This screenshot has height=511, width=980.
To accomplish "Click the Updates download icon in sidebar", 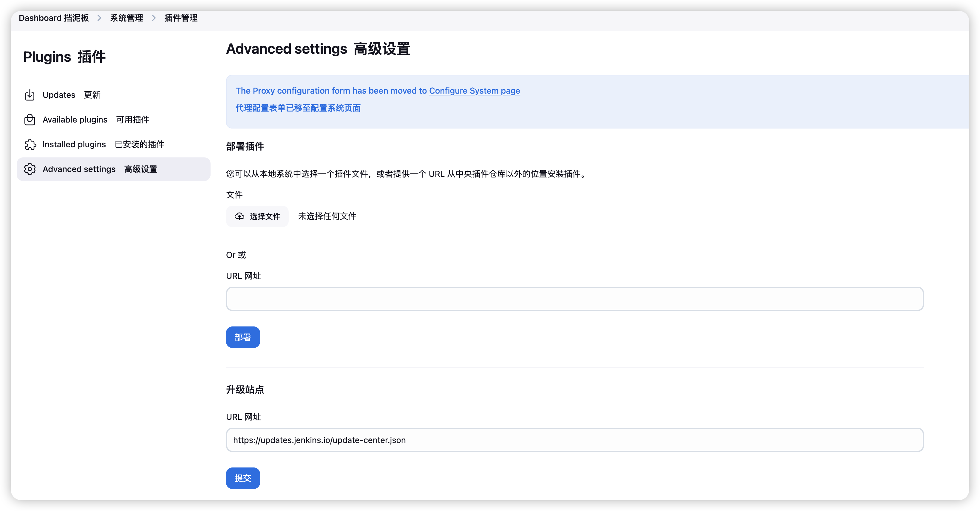I will click(x=30, y=95).
